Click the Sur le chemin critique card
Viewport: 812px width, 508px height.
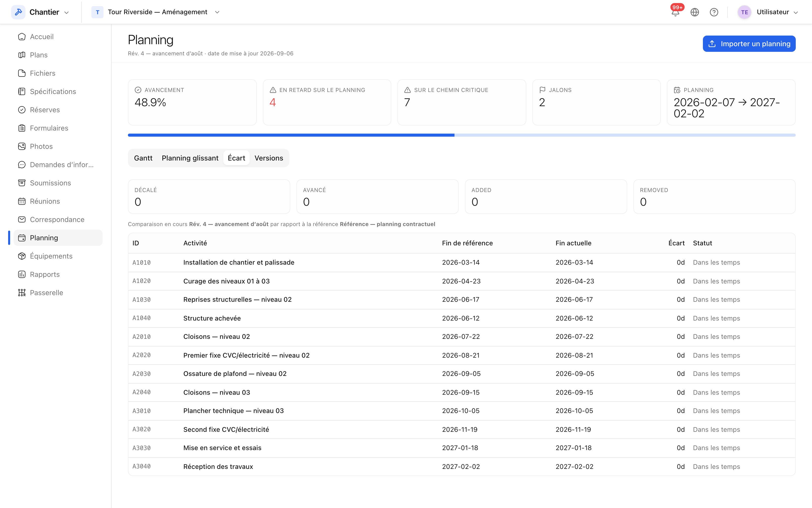click(x=462, y=102)
